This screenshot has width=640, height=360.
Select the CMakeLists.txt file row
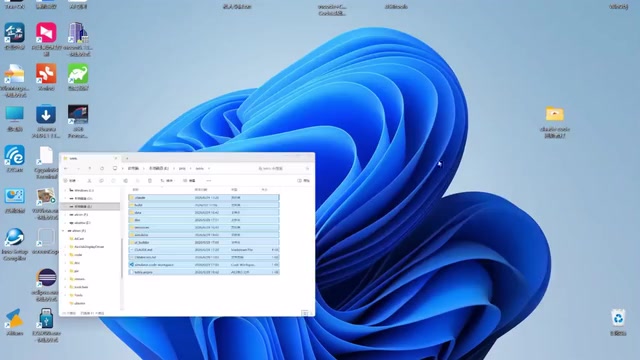tap(204, 257)
